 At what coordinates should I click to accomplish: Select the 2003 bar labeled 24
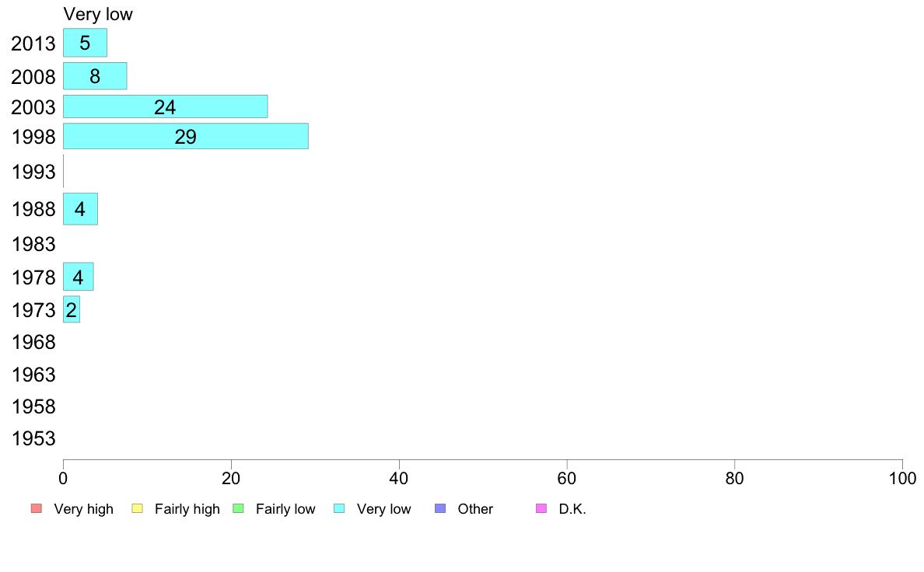click(x=165, y=106)
